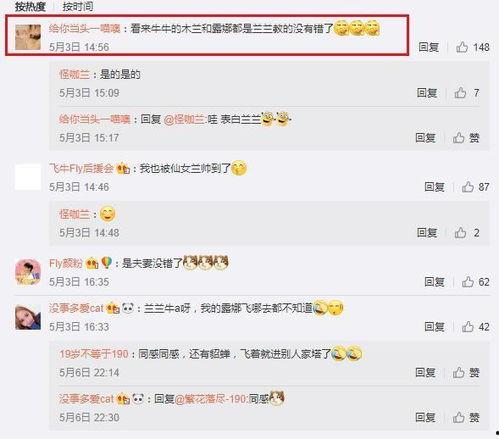The width and height of the screenshot is (499, 439).
Task: Click top commenter's avatar thumbnail
Action: pos(28,37)
